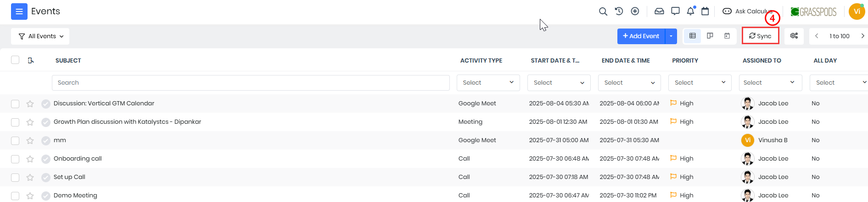This screenshot has width=868, height=202.
Task: Open list settings gear icon
Action: point(794,36)
